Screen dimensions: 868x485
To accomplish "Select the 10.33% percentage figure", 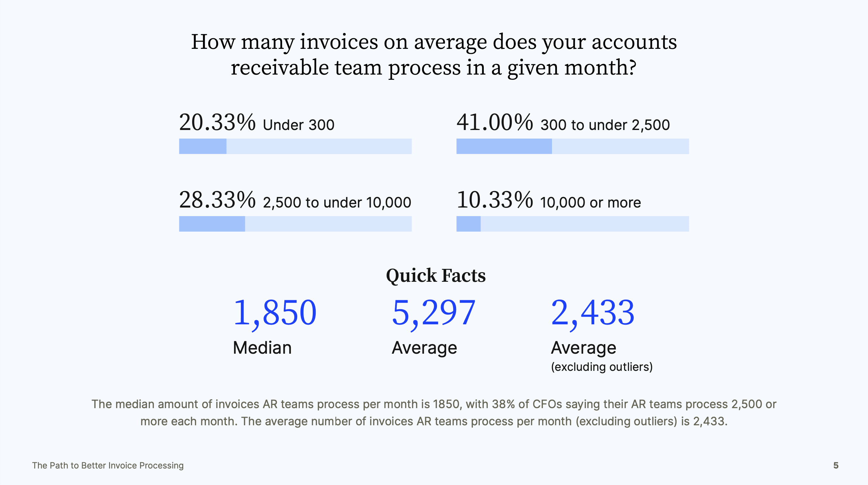I will tap(495, 200).
